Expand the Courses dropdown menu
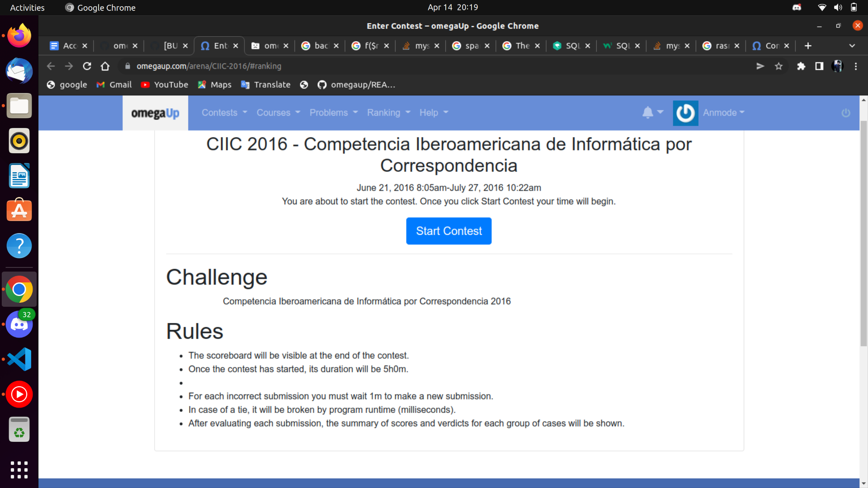 click(x=278, y=113)
